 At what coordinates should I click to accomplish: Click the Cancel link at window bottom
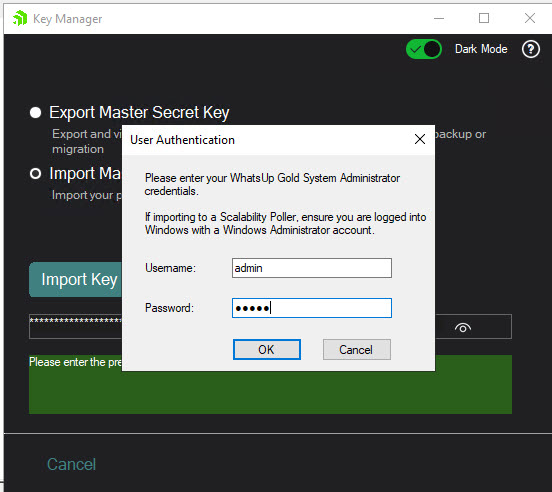coord(71,464)
